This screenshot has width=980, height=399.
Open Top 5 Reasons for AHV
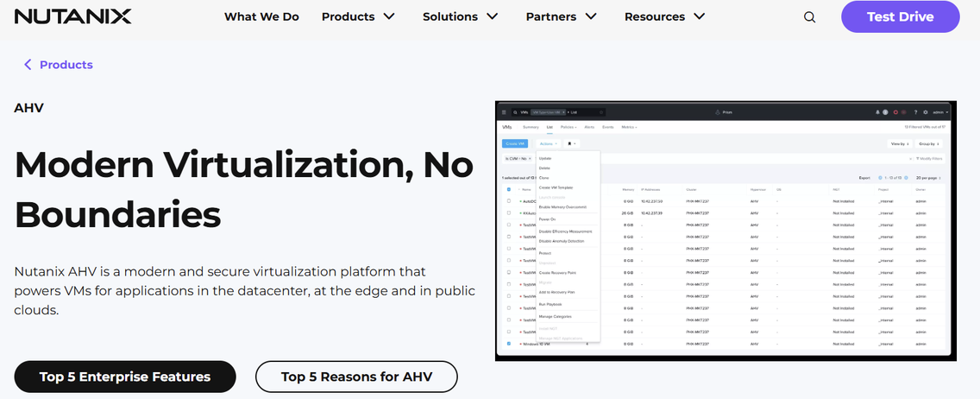(356, 377)
